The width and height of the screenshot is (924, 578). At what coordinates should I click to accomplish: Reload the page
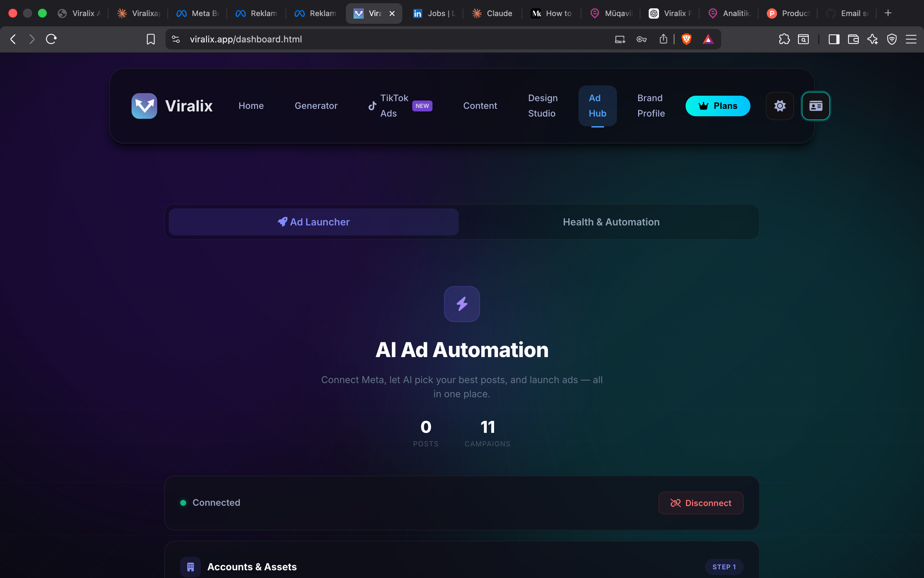click(52, 39)
